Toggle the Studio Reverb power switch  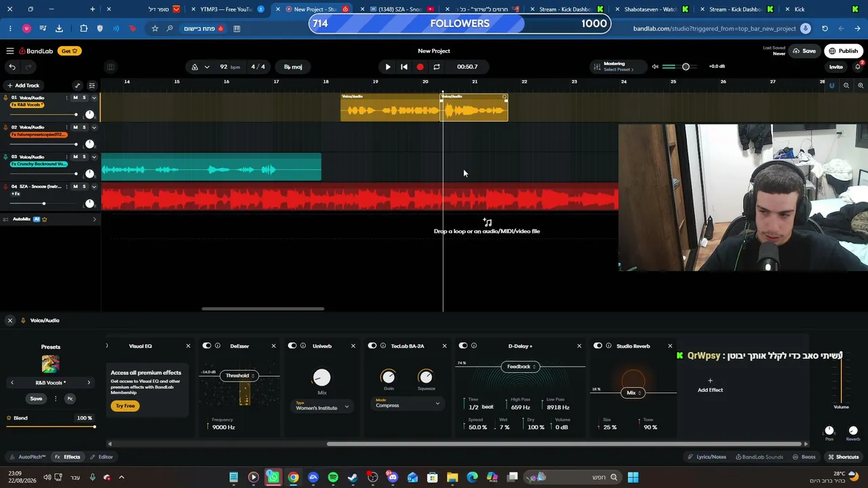point(597,346)
